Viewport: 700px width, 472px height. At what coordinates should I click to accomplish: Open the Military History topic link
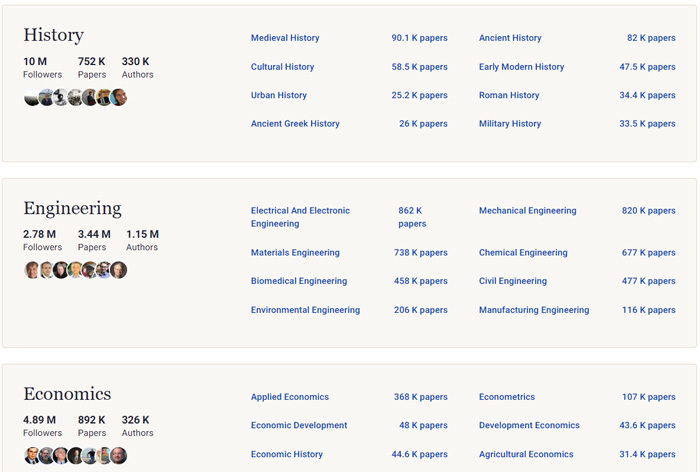click(510, 124)
